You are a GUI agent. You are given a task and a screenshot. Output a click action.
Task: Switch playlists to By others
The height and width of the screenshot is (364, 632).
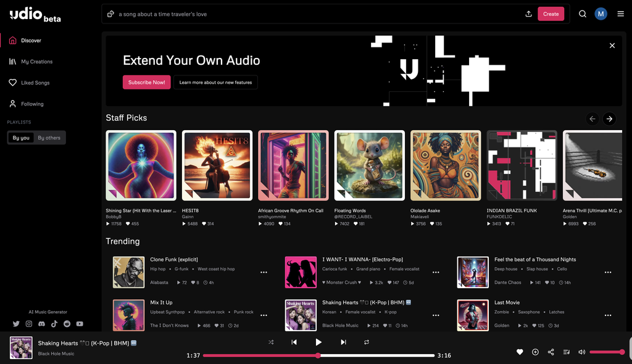coord(49,138)
